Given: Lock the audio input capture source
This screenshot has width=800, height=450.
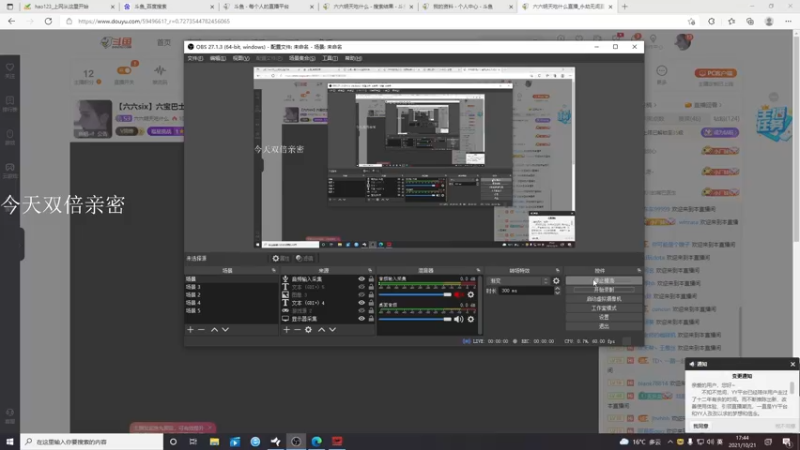Looking at the screenshot, I should [x=371, y=279].
